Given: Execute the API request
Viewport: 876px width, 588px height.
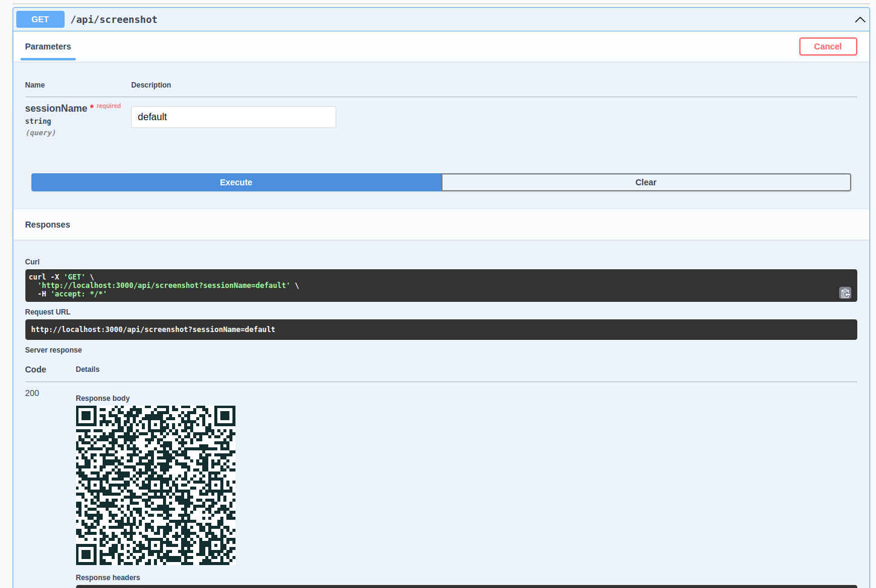Looking at the screenshot, I should coord(236,182).
